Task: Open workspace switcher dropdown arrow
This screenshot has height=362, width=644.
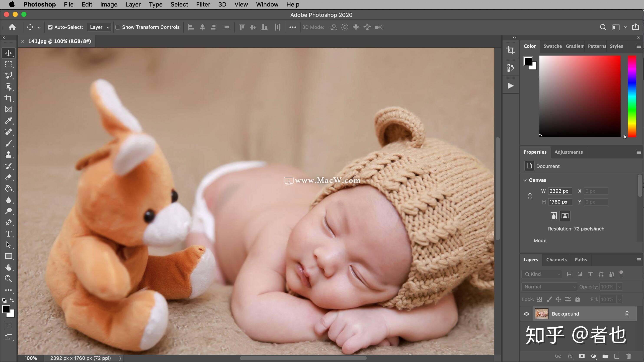Action: [626, 27]
